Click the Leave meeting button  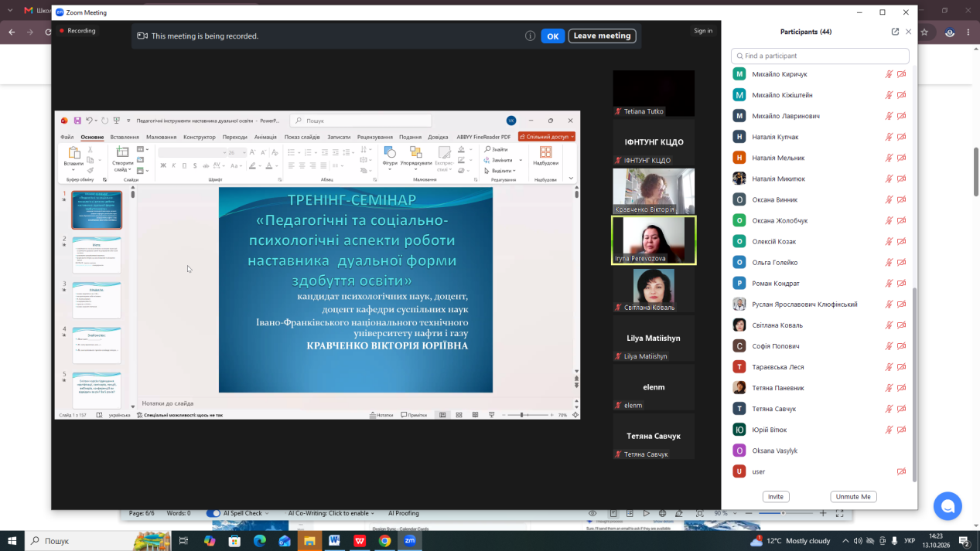[602, 36]
